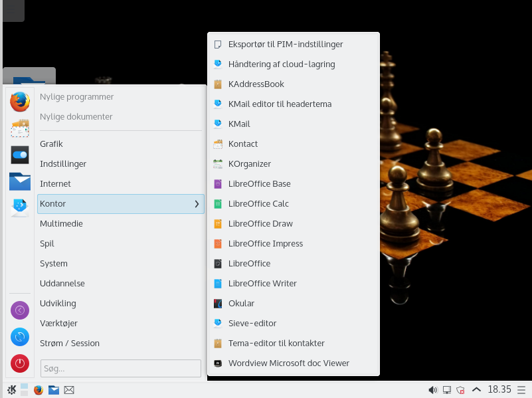Click the display/device tray icon
532x398 pixels.
[x=447, y=390]
